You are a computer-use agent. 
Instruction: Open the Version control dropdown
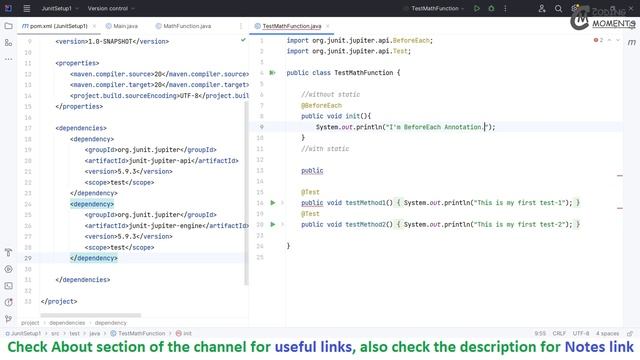pos(111,8)
